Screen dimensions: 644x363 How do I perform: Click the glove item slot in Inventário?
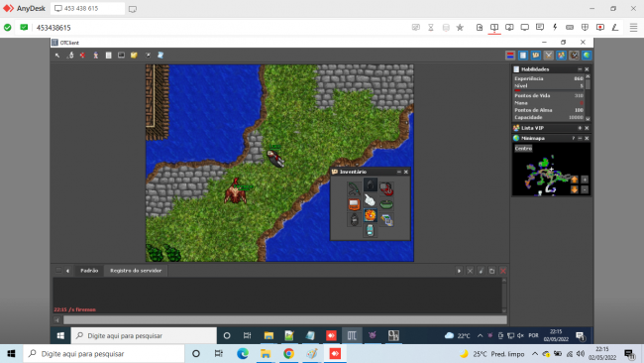pyautogui.click(x=371, y=200)
